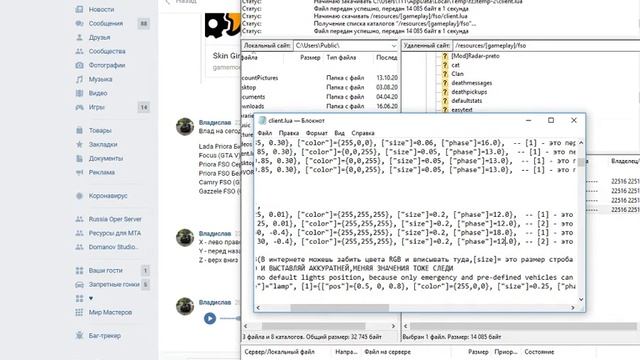Click the Сервер/Локальный файл queue column
This screenshot has height=360, width=640.
pos(279,352)
